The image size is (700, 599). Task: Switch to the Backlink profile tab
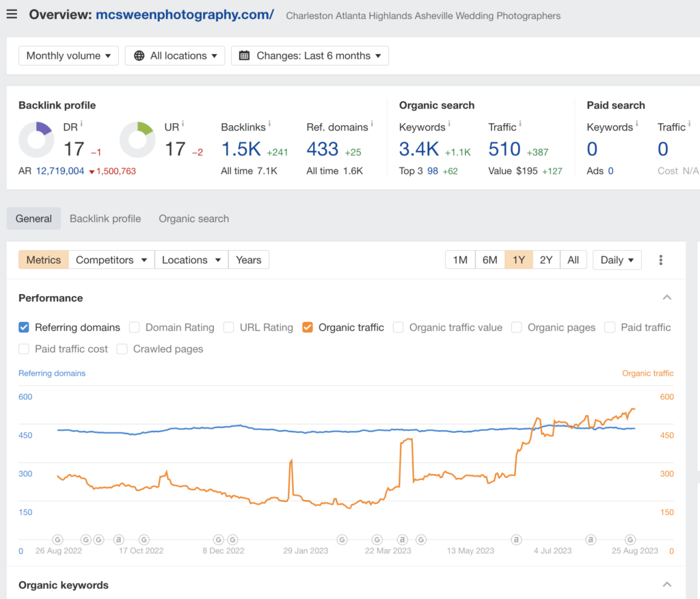[105, 218]
